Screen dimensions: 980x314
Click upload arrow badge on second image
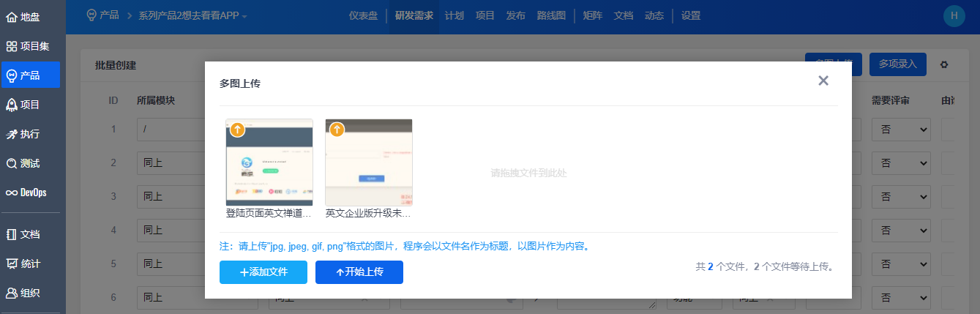pos(337,130)
